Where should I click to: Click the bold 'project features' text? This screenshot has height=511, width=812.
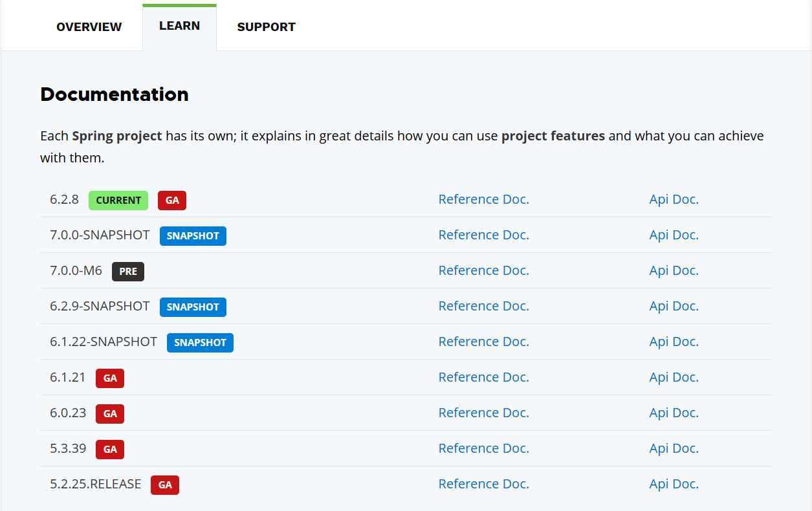click(x=553, y=136)
